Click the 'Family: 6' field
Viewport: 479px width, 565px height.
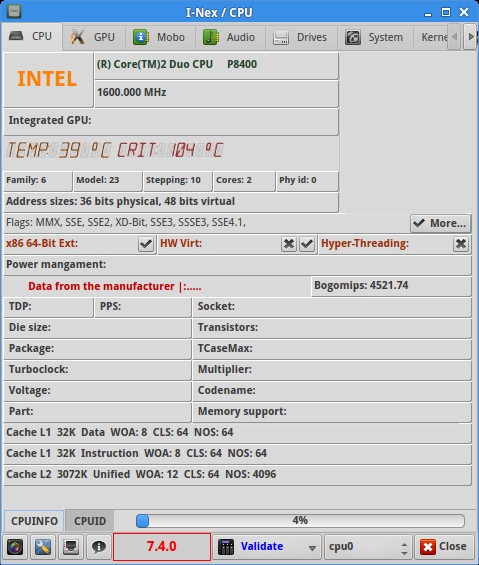(x=37, y=181)
